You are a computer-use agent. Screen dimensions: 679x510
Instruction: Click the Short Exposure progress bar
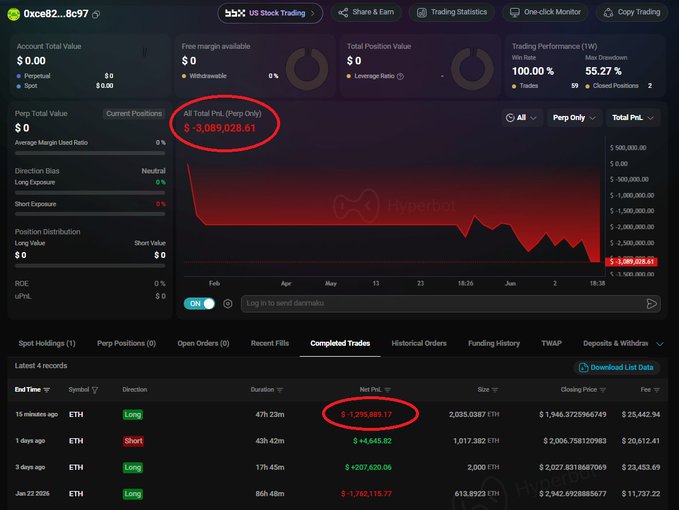(90, 214)
